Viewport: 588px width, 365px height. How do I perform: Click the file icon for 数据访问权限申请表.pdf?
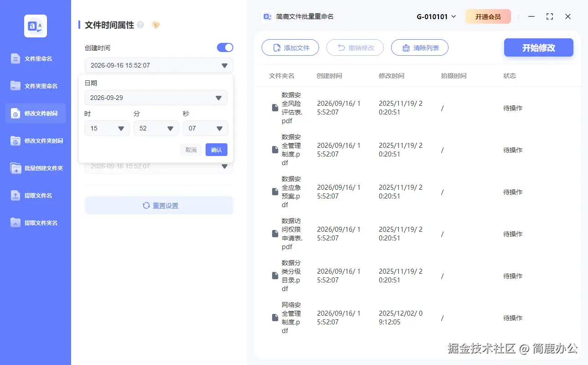pos(275,234)
